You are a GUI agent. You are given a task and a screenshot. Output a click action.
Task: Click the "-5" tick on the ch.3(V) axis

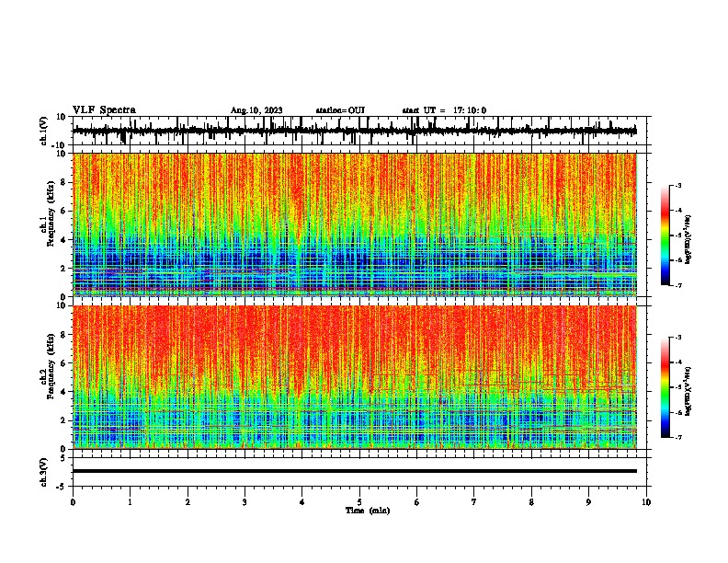pyautogui.click(x=63, y=487)
